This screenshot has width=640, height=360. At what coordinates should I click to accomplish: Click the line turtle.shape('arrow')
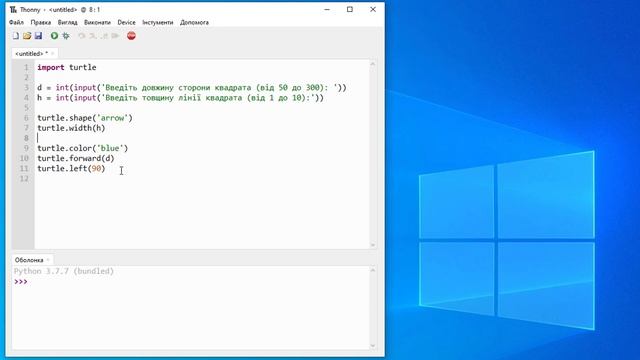[x=85, y=118]
